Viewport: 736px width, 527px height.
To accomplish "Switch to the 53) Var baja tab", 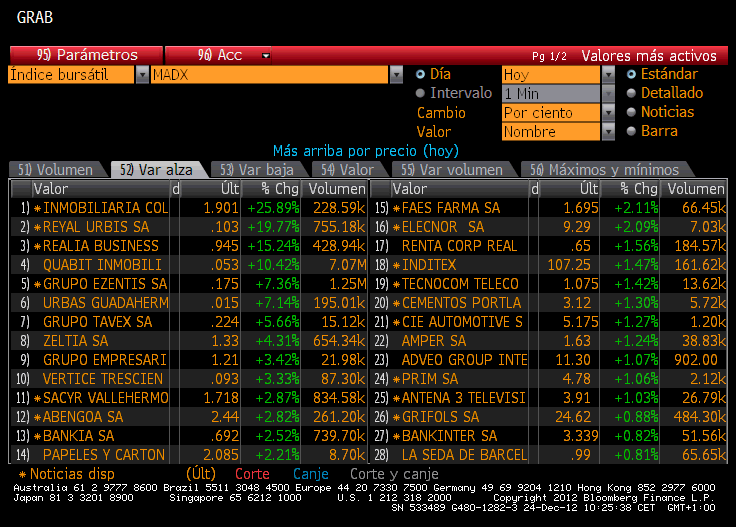I will [x=257, y=169].
